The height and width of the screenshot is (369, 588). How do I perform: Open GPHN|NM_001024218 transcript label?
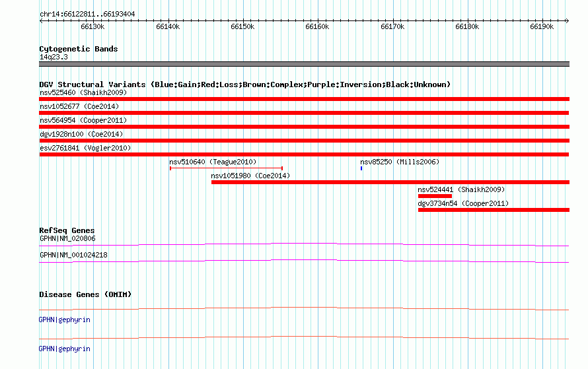(x=73, y=255)
